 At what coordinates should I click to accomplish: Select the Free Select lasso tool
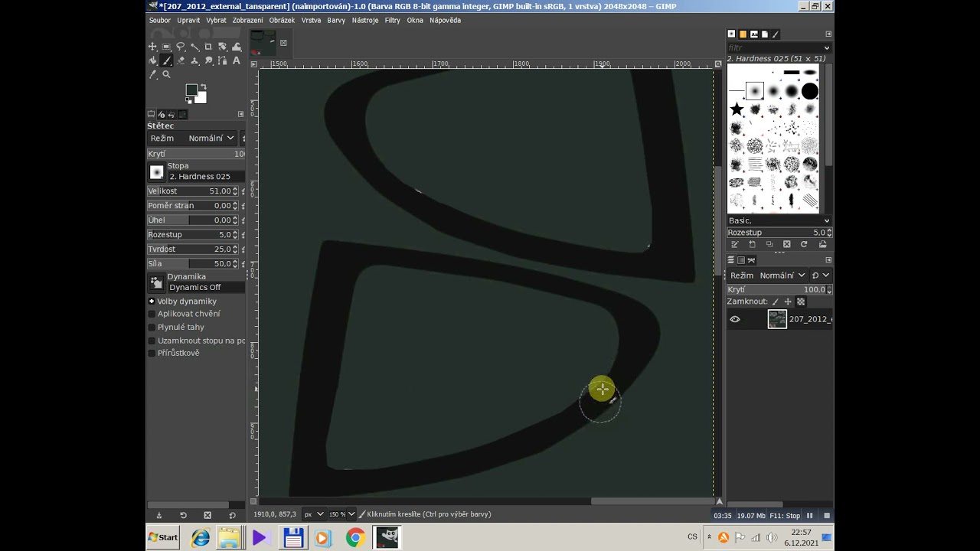point(180,47)
